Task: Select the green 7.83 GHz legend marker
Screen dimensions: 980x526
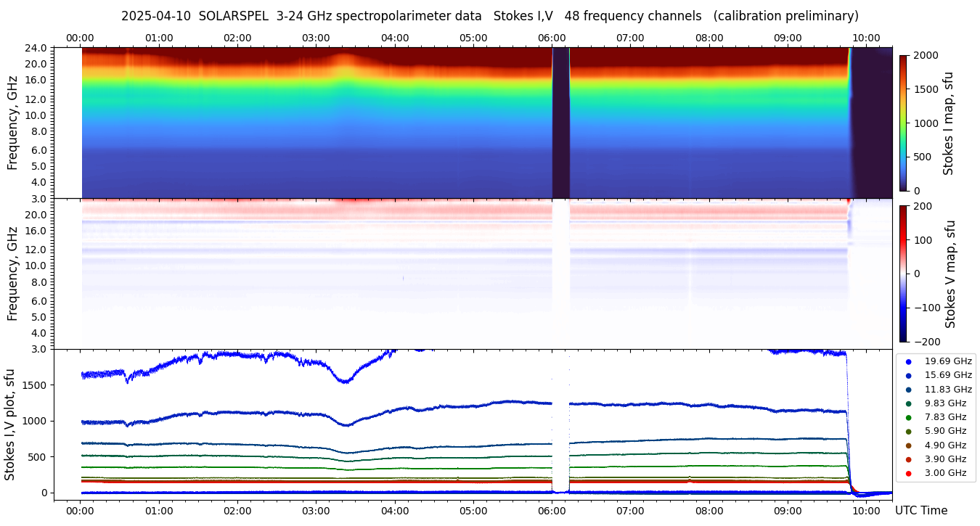Action: tap(908, 417)
